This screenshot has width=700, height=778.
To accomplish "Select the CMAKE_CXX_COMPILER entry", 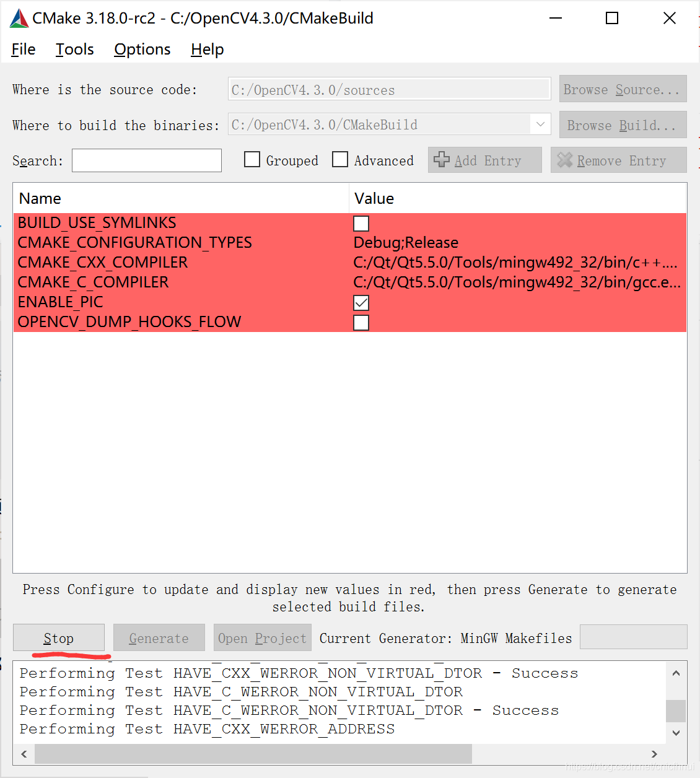I will 103,263.
